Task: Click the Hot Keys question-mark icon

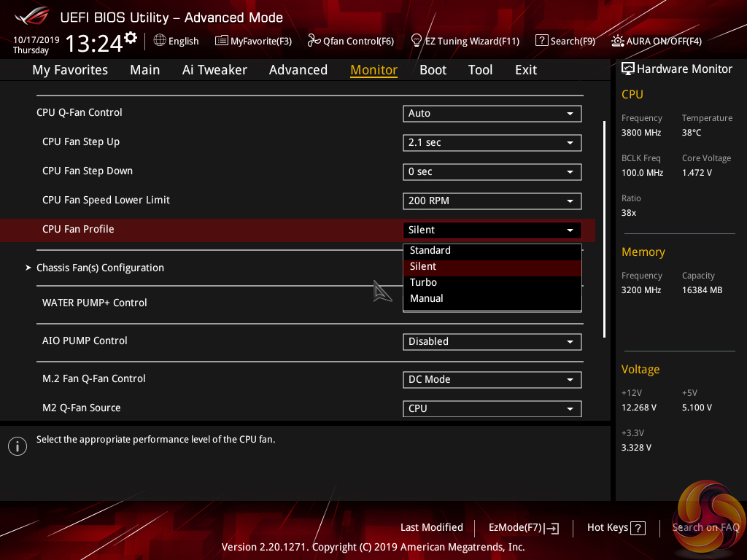Action: 638,528
